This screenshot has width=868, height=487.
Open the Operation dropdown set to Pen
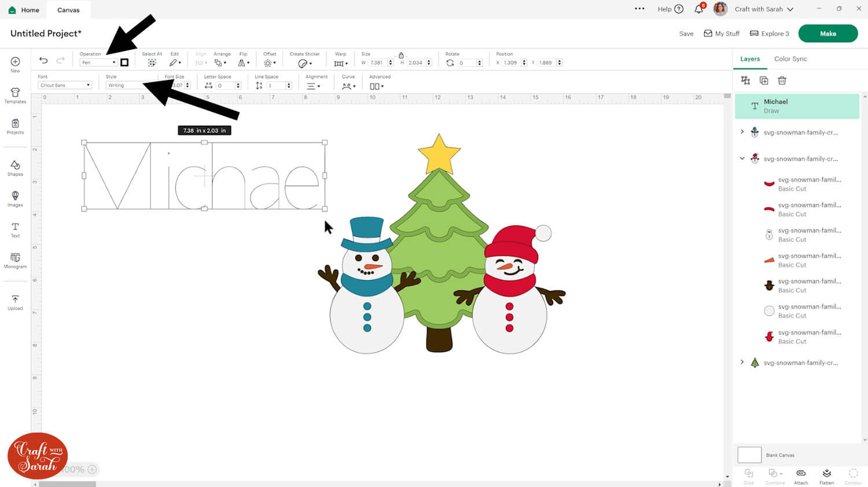coord(98,63)
